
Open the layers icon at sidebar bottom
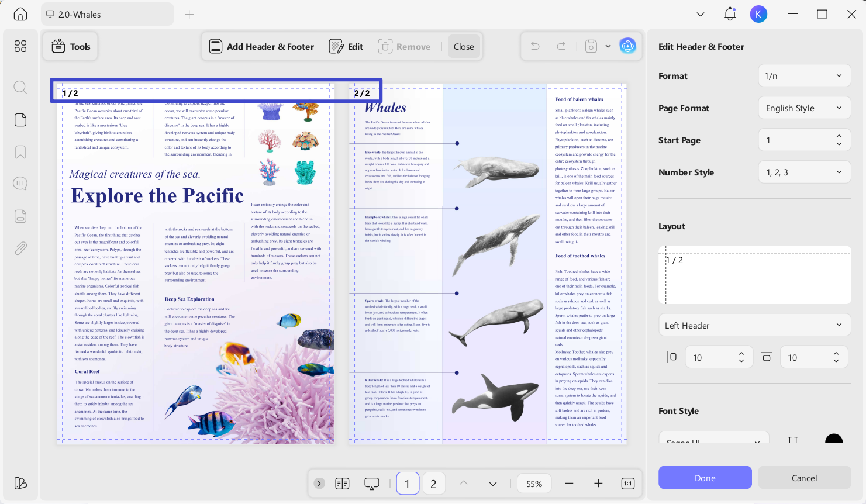pos(20,483)
